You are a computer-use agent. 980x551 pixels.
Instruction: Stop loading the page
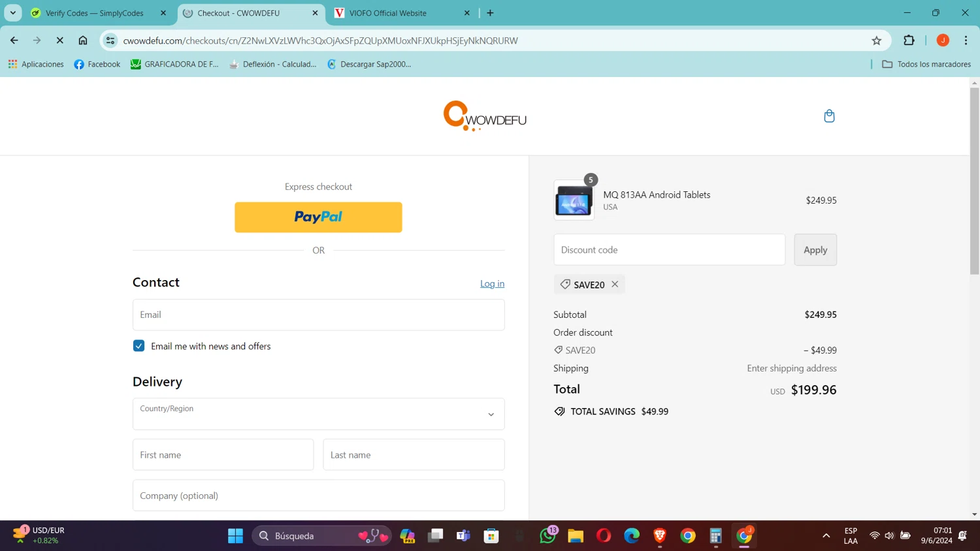click(59, 40)
